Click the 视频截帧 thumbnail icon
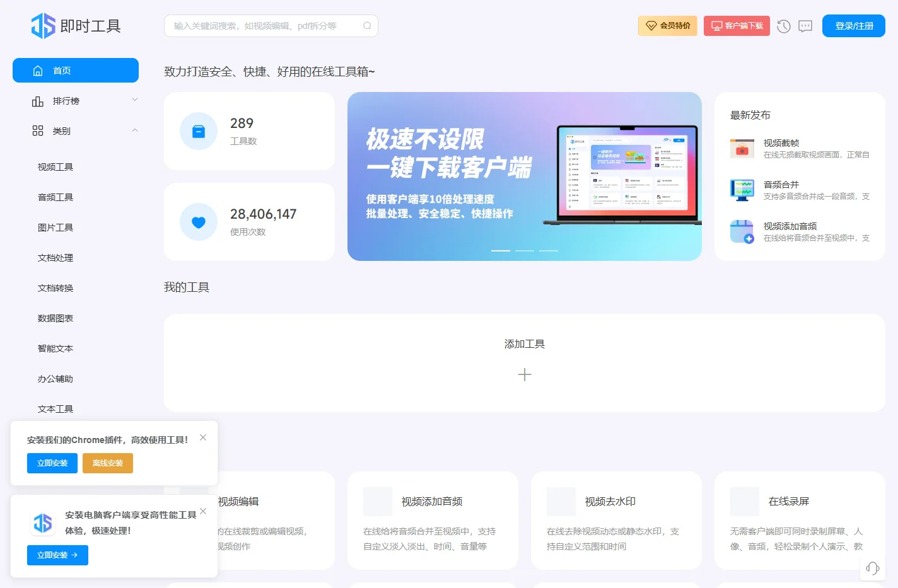 [x=742, y=149]
